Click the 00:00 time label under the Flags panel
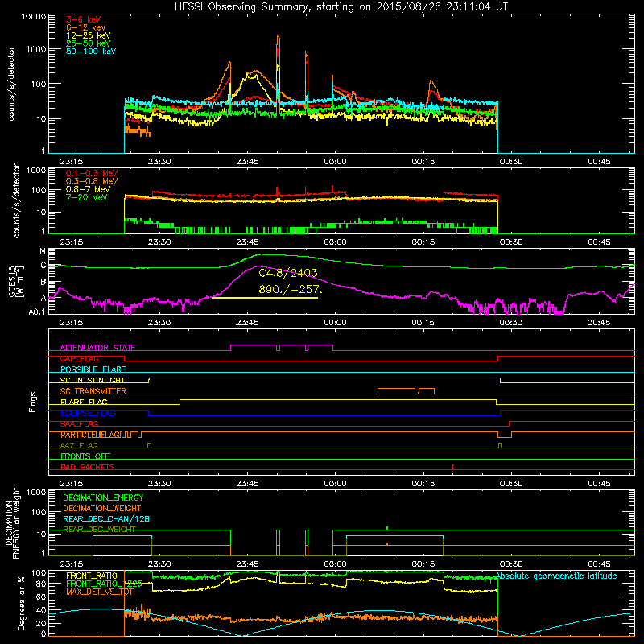Image resolution: width=644 pixels, height=644 pixels. click(335, 484)
